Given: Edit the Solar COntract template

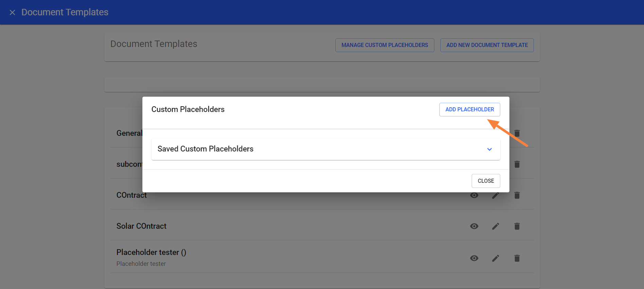Looking at the screenshot, I should point(495,226).
